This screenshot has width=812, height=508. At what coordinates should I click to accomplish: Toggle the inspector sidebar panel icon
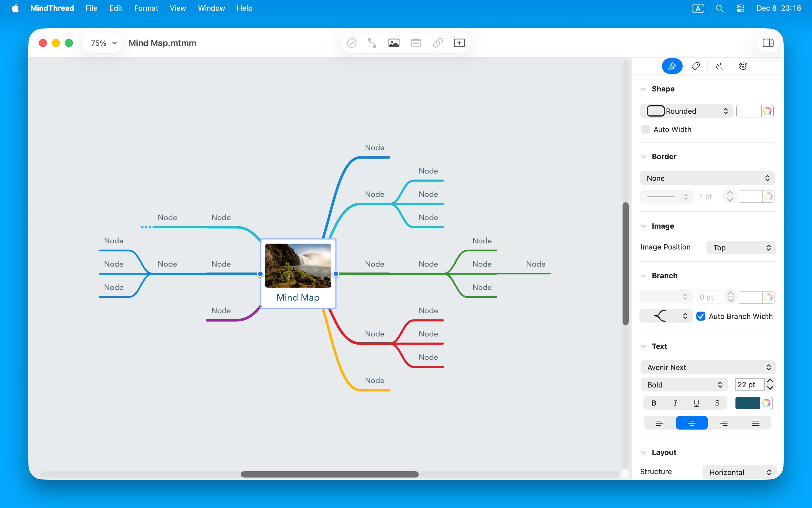768,43
